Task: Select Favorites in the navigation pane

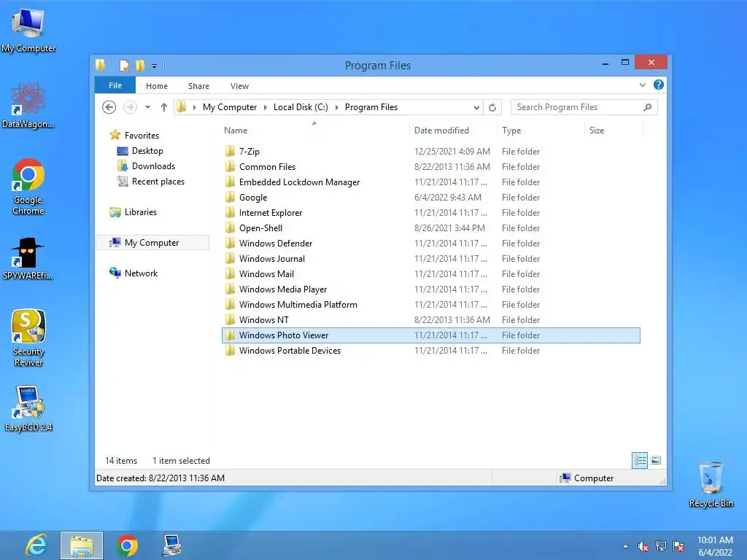Action: (135, 135)
